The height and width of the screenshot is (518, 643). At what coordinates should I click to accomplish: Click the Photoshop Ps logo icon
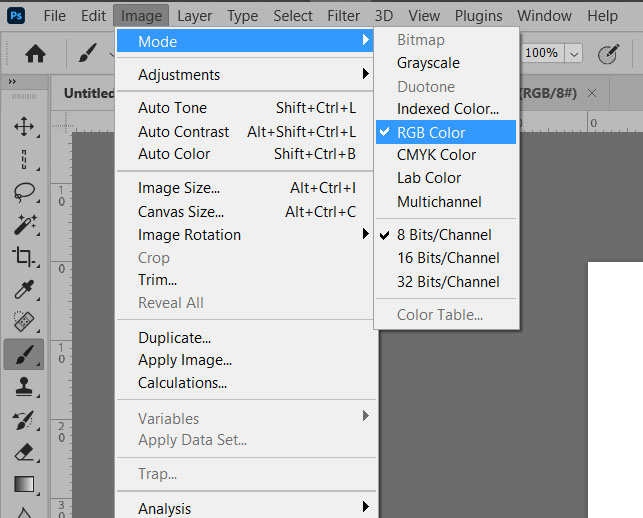(x=16, y=16)
